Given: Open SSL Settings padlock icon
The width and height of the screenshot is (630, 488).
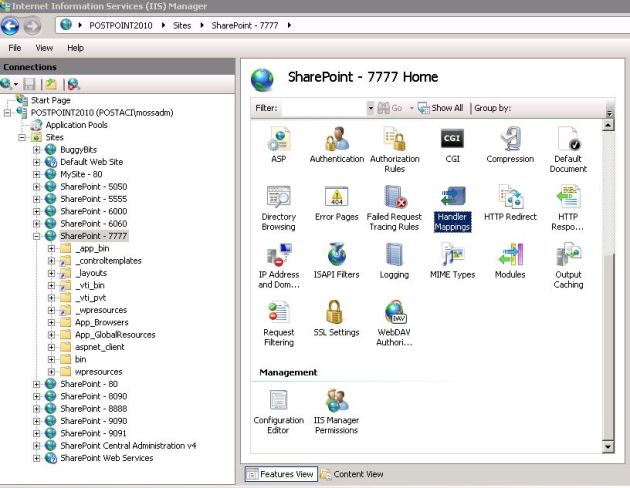Looking at the screenshot, I should [x=336, y=313].
